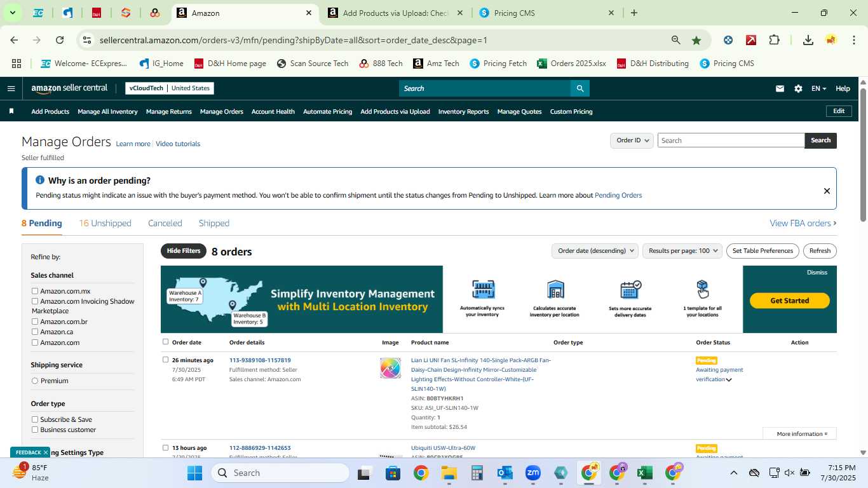Check the Amazon.com.mx sales channel
Viewport: 868px width, 488px height.
tap(35, 291)
